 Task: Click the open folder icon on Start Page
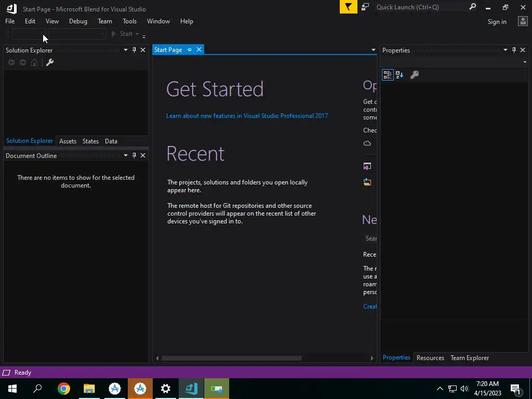(x=367, y=182)
